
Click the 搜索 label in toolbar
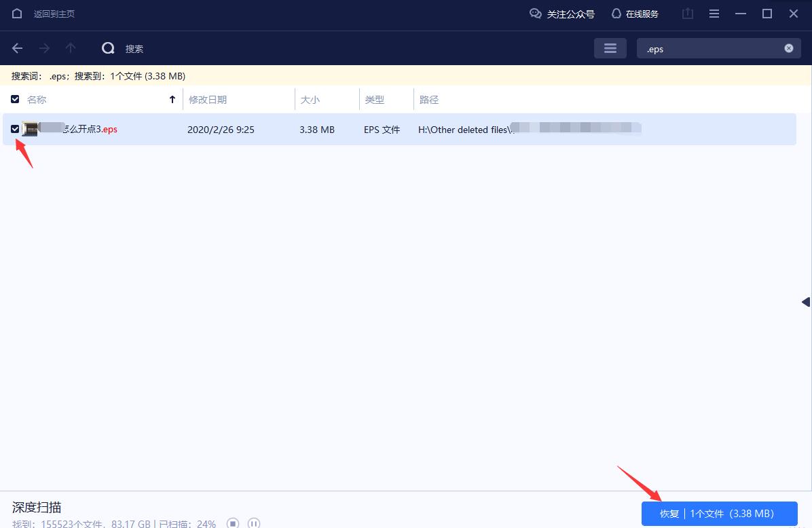click(134, 49)
